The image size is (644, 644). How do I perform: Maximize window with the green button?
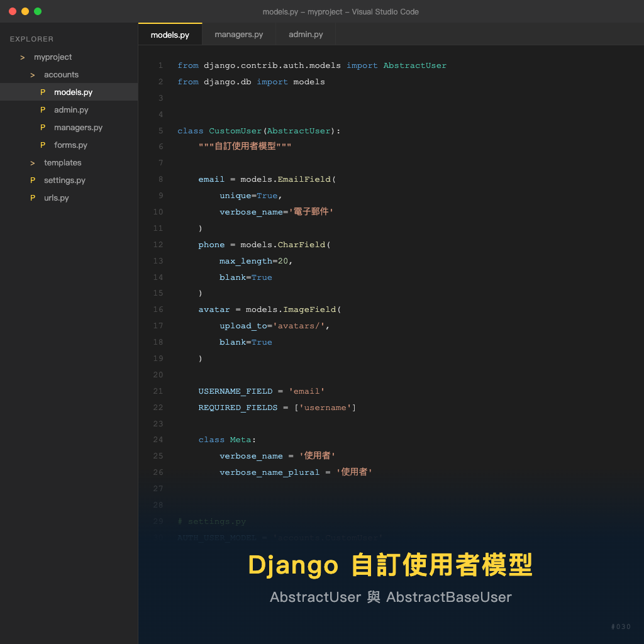tap(38, 11)
